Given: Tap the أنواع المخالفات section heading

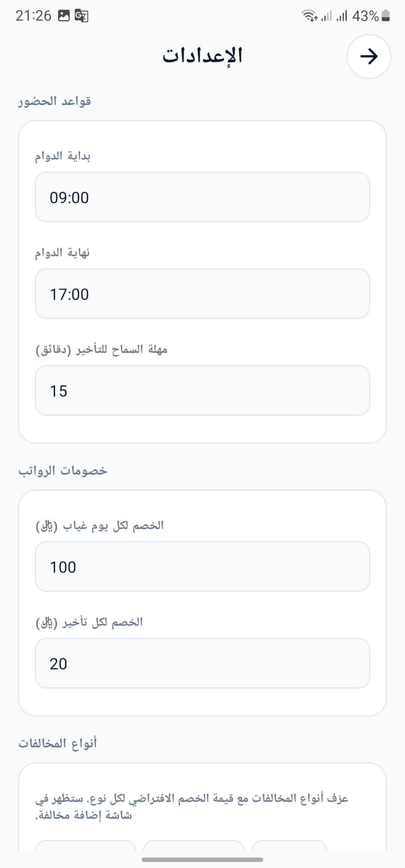Looking at the screenshot, I should 58,743.
